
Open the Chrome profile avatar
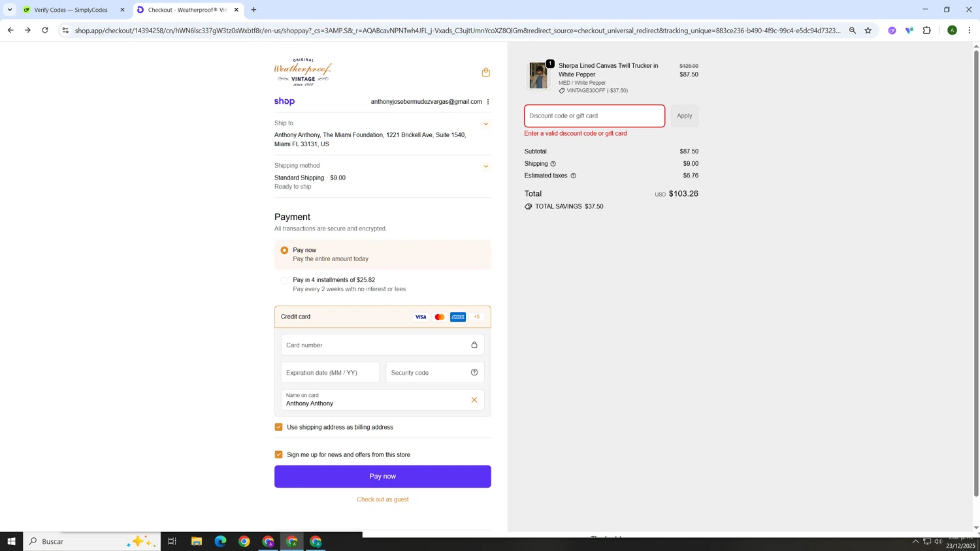953,30
